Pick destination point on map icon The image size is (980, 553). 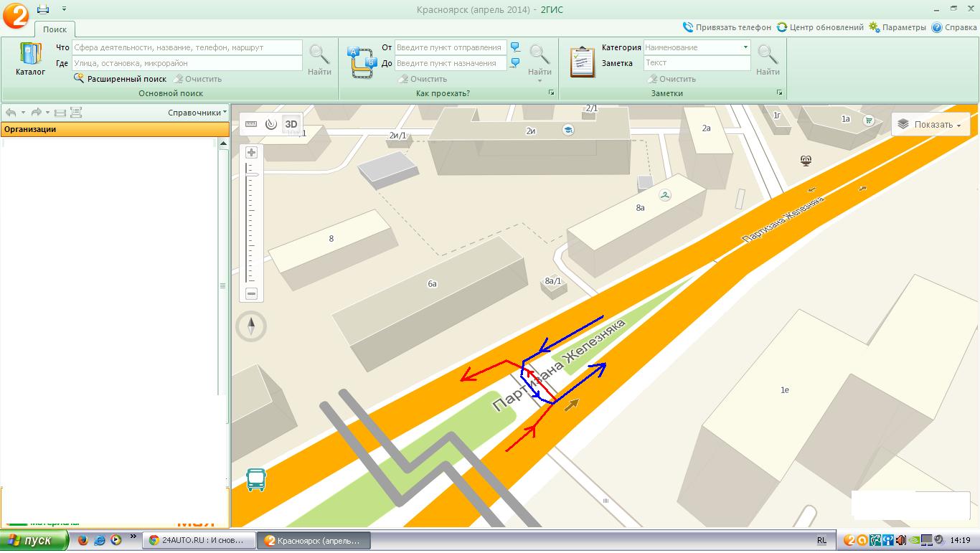[x=515, y=63]
